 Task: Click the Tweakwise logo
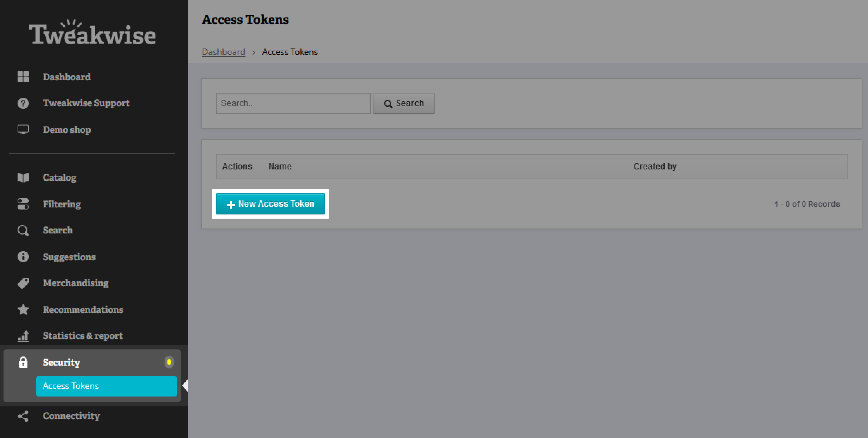pyautogui.click(x=92, y=33)
